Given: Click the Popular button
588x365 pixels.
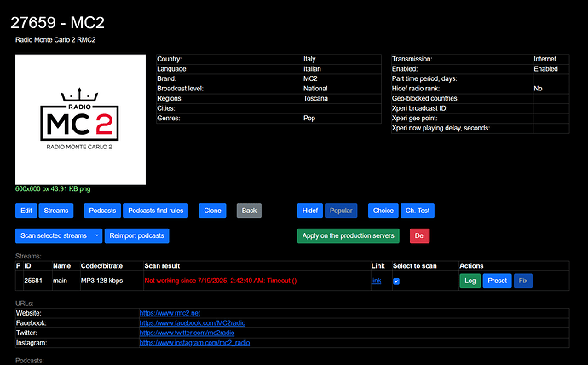Looking at the screenshot, I should pos(341,211).
